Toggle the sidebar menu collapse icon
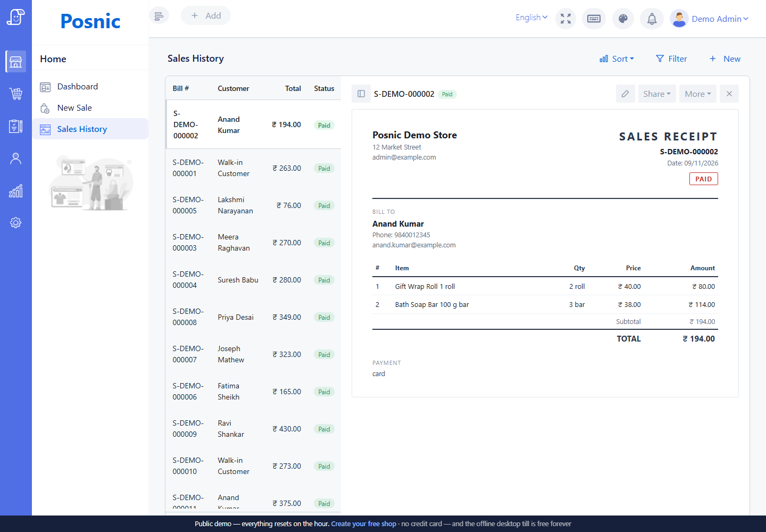The image size is (766, 532). tap(159, 15)
